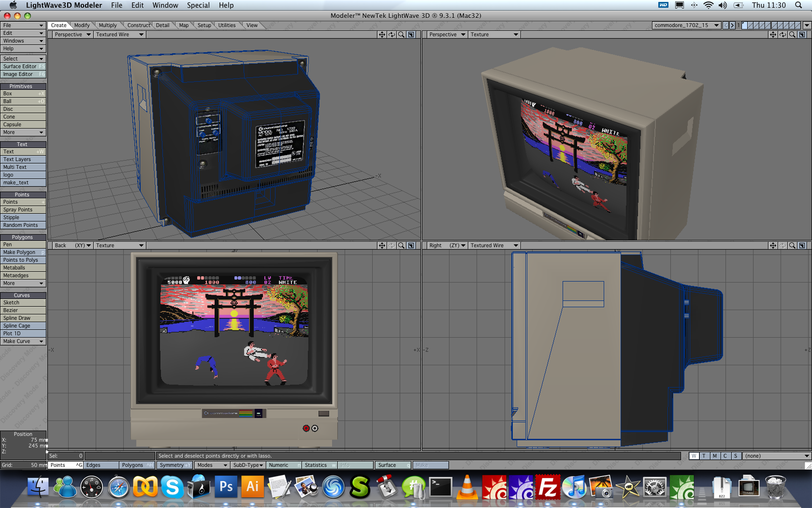This screenshot has height=508, width=812.
Task: Switch to the Construct tab
Action: pyautogui.click(x=139, y=26)
